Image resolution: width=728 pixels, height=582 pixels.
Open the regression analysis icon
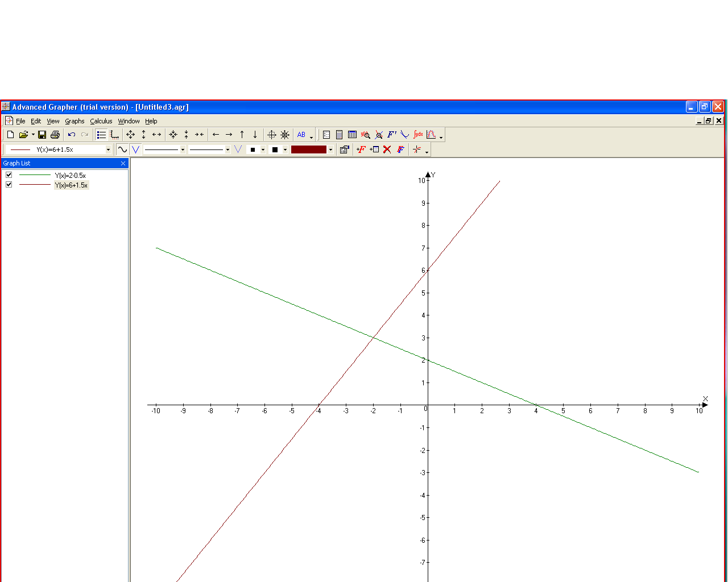pyautogui.click(x=431, y=135)
